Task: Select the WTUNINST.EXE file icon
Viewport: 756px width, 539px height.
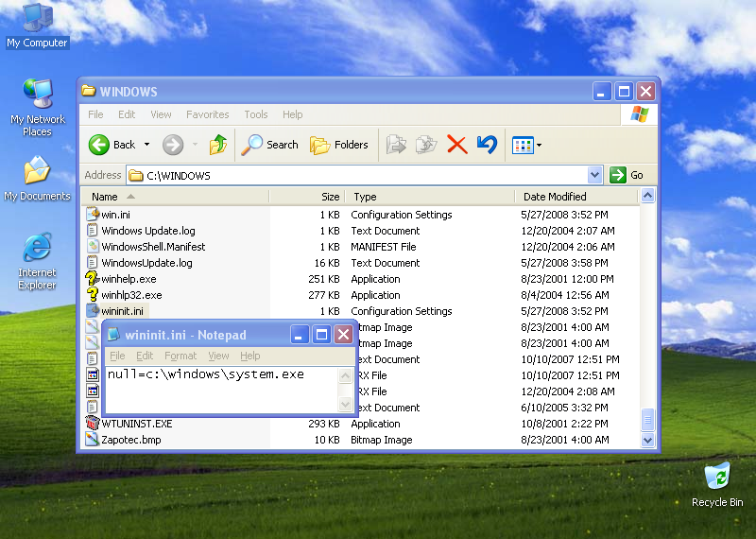Action: [93, 424]
